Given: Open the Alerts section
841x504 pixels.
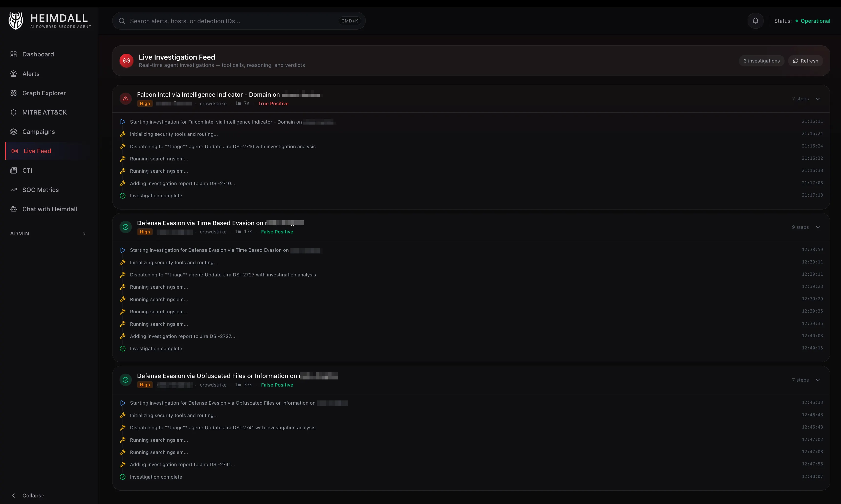Looking at the screenshot, I should pos(31,74).
